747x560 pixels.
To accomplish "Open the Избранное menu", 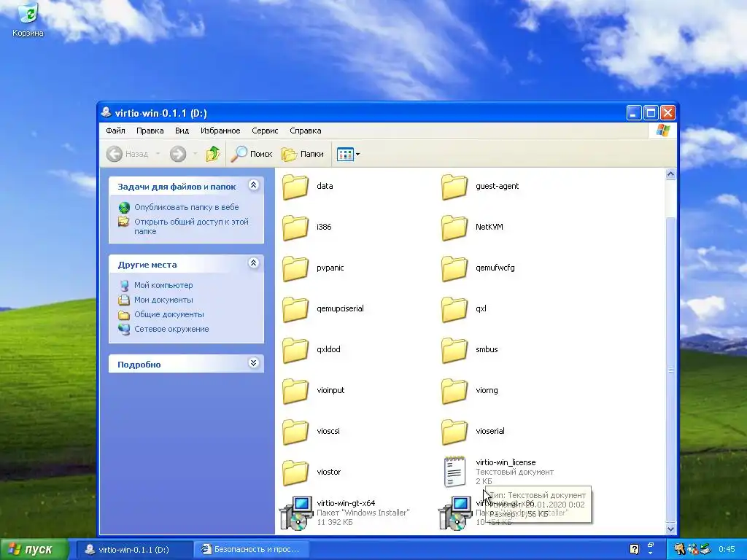I will click(220, 131).
